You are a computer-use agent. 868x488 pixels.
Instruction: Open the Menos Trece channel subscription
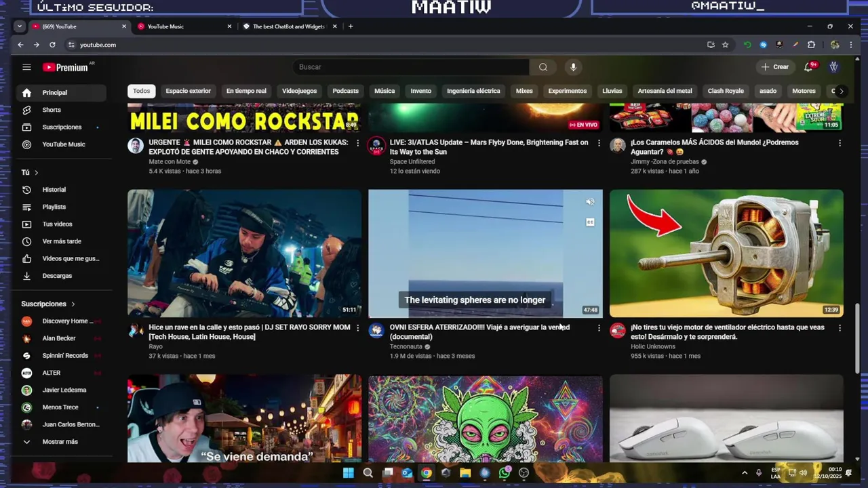tap(62, 407)
